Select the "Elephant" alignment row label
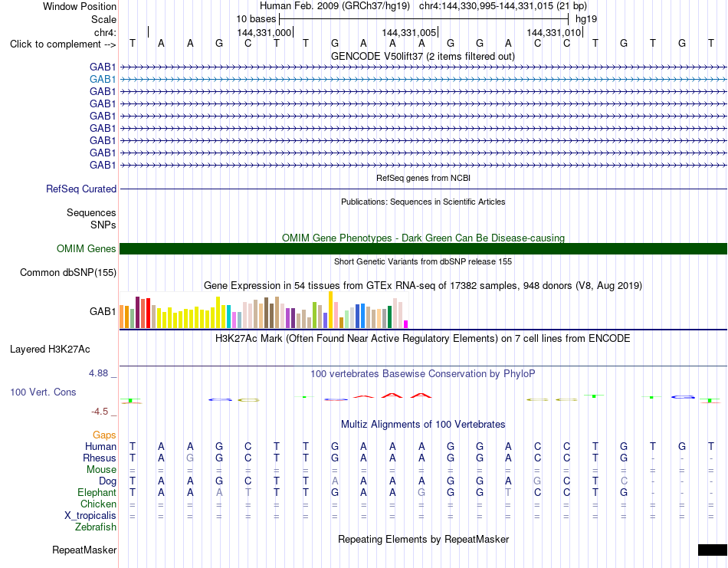The image size is (728, 568). 97,492
